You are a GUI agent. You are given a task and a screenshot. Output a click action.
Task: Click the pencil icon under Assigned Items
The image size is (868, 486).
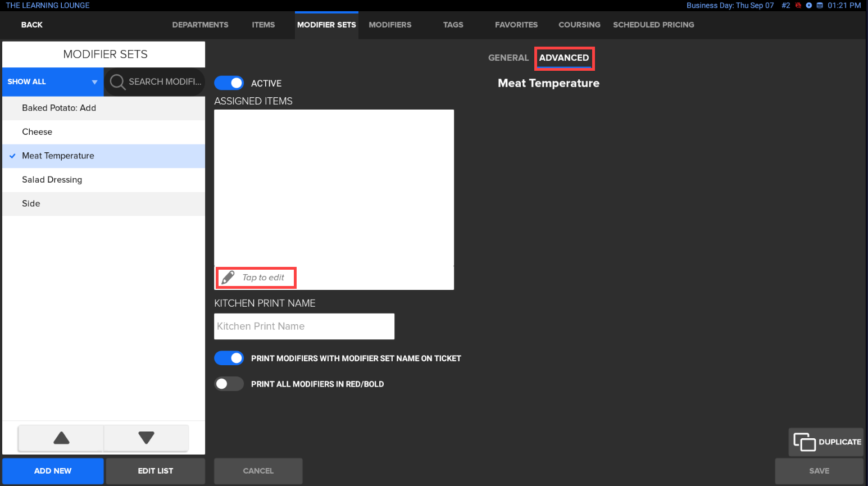tap(228, 278)
